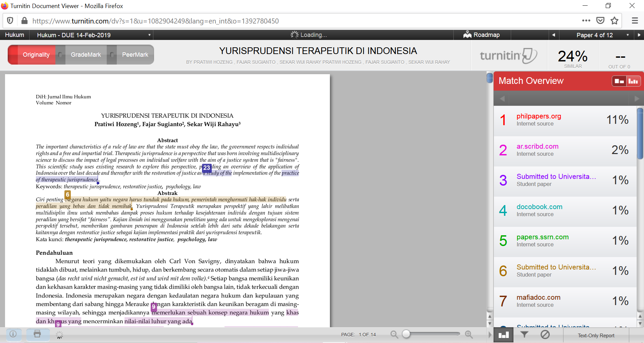Go to next paper with right arrow
This screenshot has width=644, height=343.
639,35
